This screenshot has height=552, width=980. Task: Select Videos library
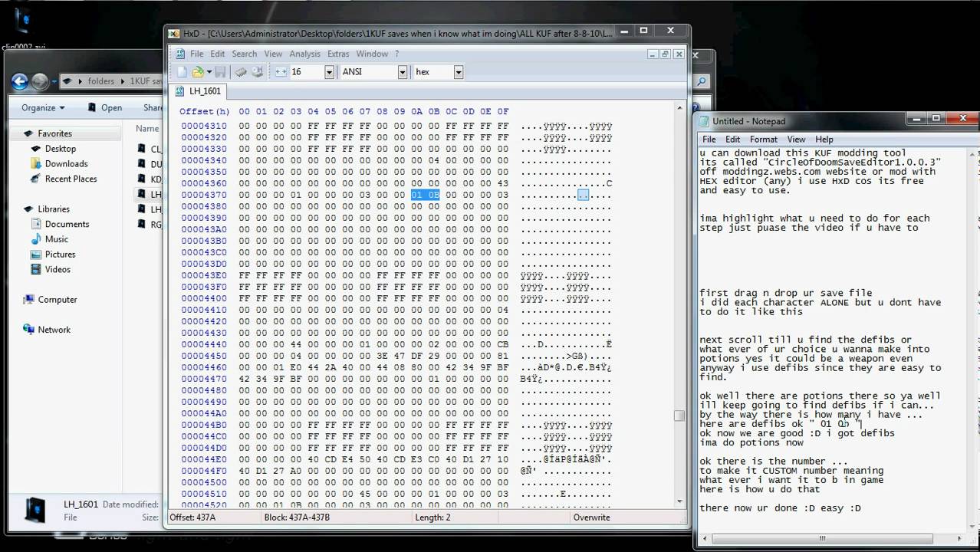[58, 269]
